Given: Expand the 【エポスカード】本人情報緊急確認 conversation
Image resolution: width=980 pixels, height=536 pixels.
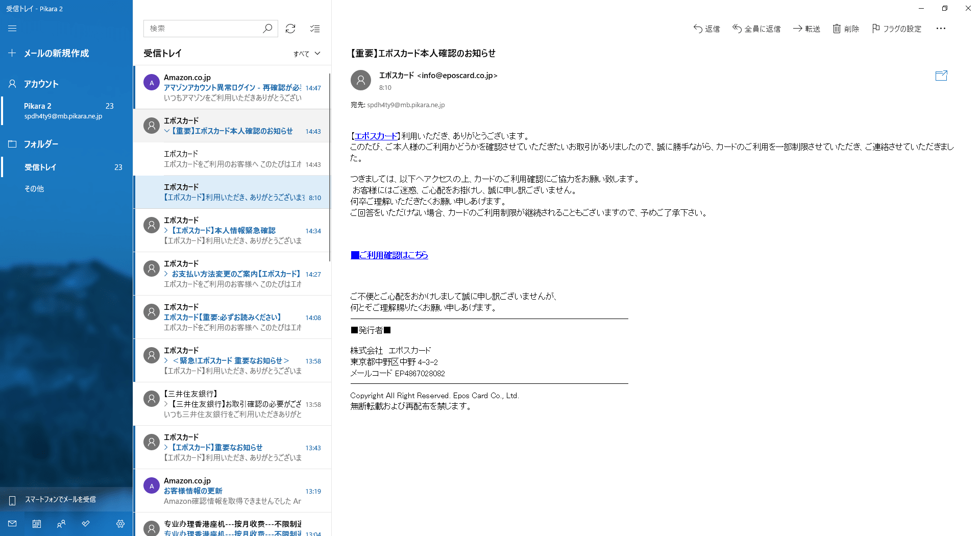Looking at the screenshot, I should point(166,231).
